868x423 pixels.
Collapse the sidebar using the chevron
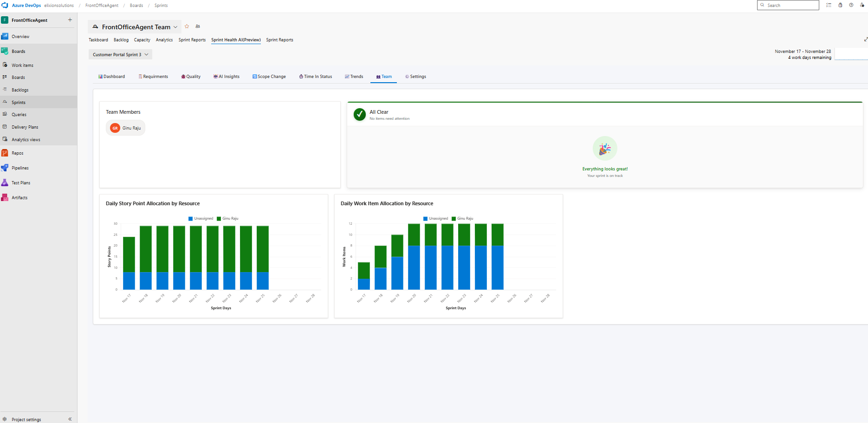[70, 419]
